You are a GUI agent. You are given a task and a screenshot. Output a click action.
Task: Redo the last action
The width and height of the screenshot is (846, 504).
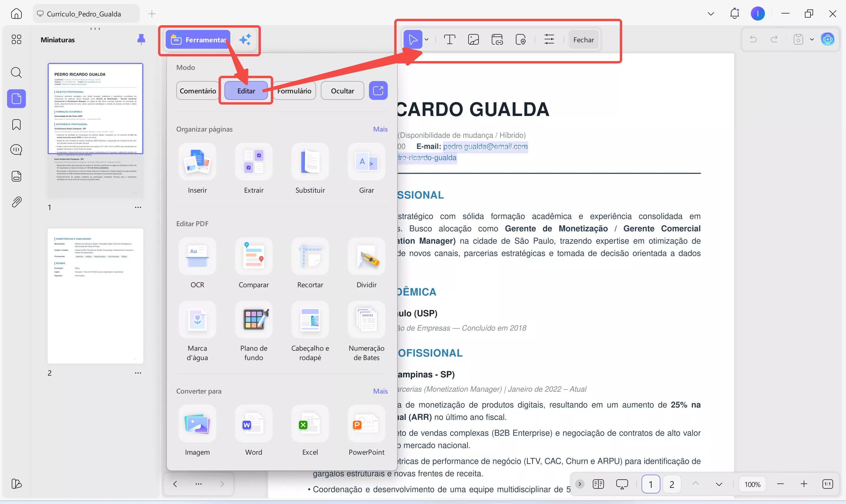[774, 39]
